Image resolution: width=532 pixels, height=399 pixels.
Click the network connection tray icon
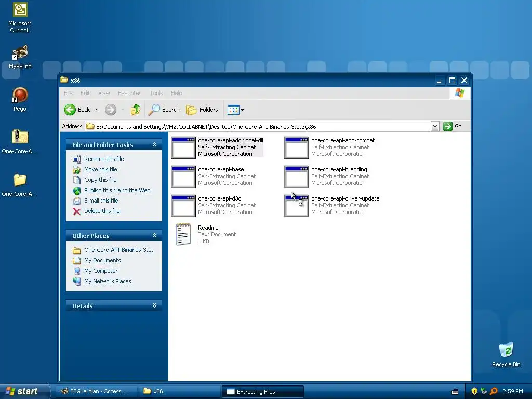tap(484, 391)
